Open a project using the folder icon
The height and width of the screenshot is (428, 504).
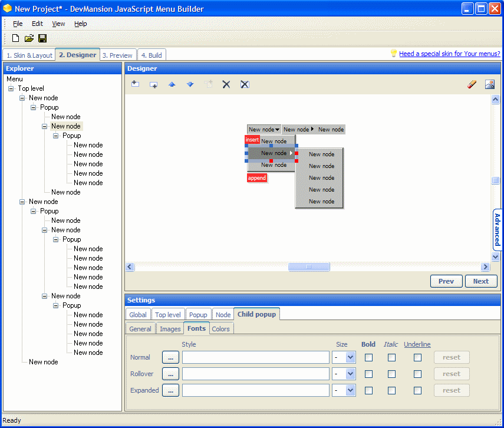[29, 38]
